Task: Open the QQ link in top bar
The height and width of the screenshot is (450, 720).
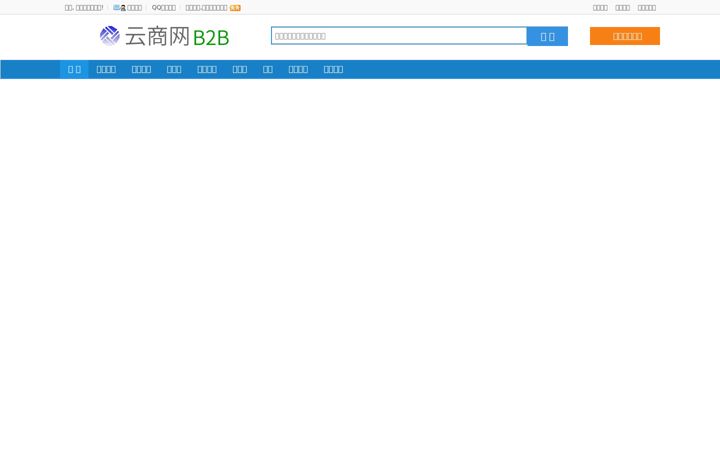Action: click(x=164, y=8)
